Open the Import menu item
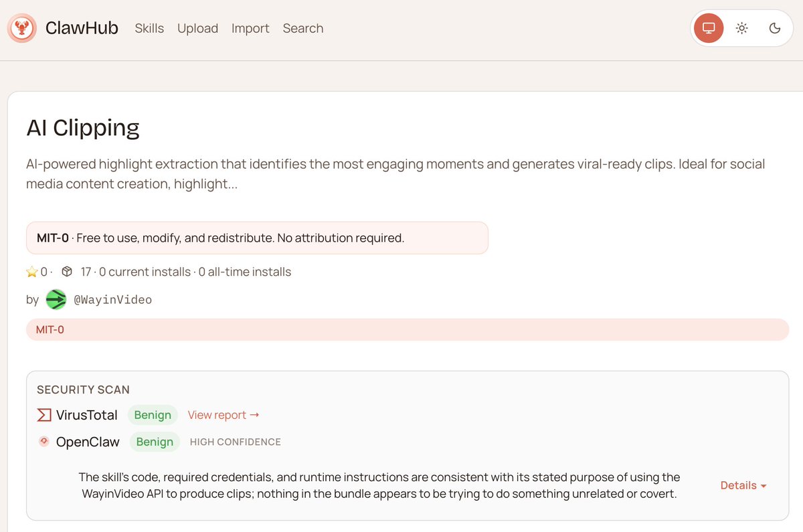This screenshot has height=532, width=803. pyautogui.click(x=250, y=28)
